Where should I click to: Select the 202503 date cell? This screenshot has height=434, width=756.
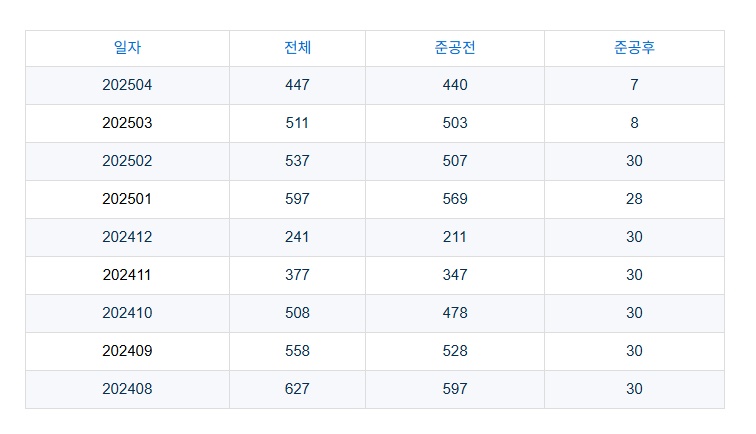click(x=127, y=124)
